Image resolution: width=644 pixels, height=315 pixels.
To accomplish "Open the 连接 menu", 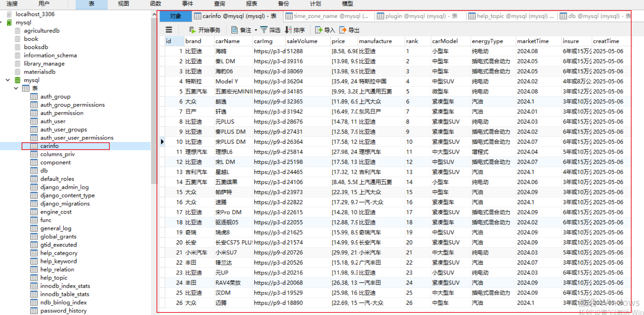I will click(12, 4).
